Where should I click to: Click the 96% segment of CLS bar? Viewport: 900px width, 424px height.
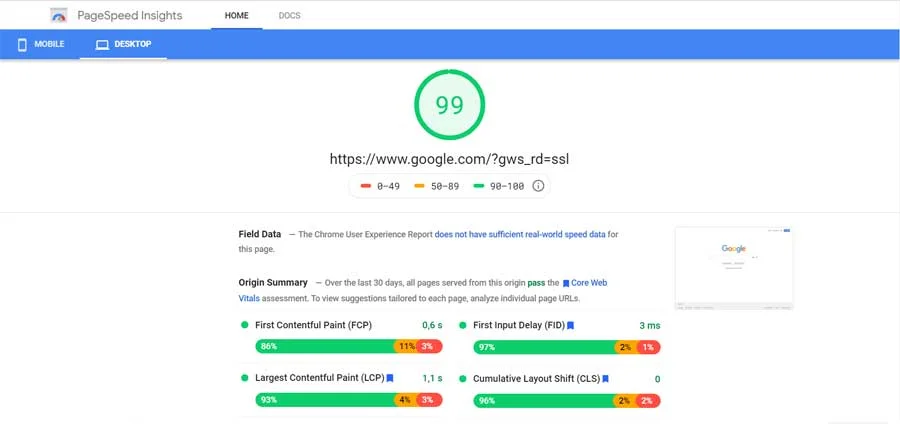coord(543,400)
